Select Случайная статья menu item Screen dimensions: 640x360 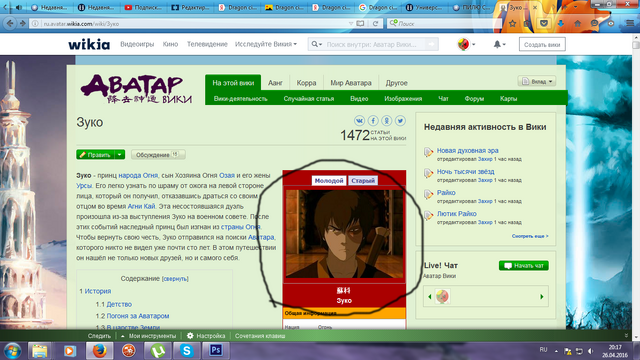click(309, 99)
